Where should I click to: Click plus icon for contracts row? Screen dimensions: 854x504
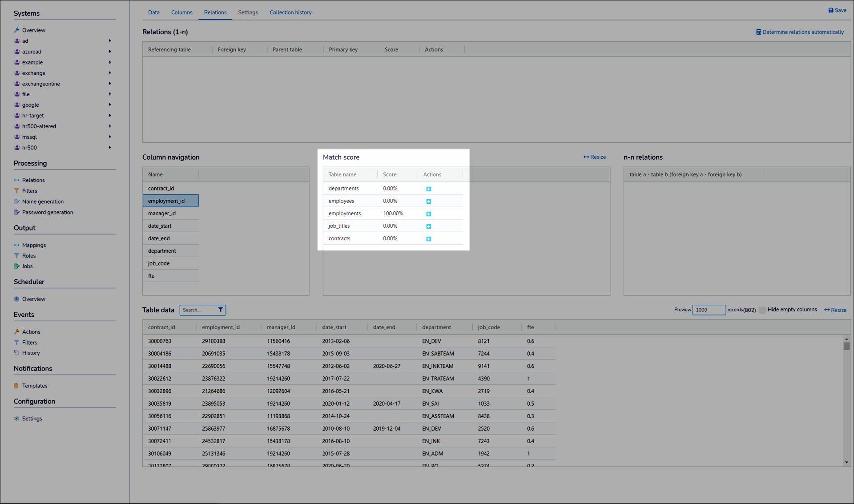(x=429, y=239)
